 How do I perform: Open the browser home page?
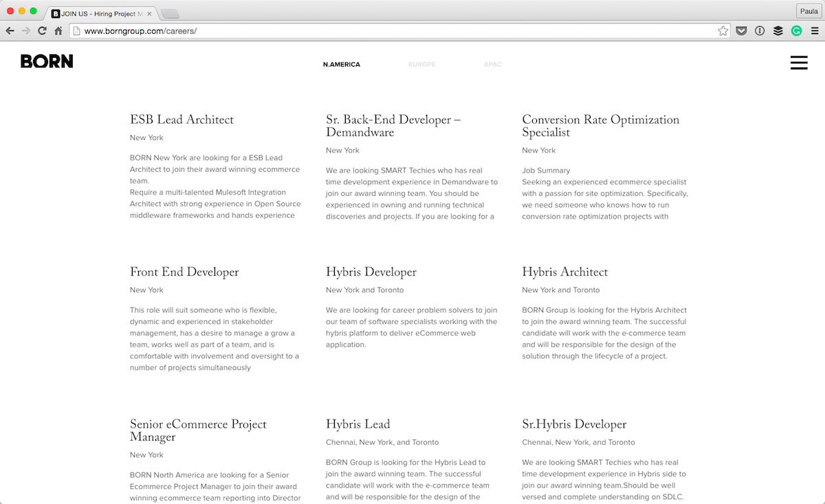click(x=58, y=30)
